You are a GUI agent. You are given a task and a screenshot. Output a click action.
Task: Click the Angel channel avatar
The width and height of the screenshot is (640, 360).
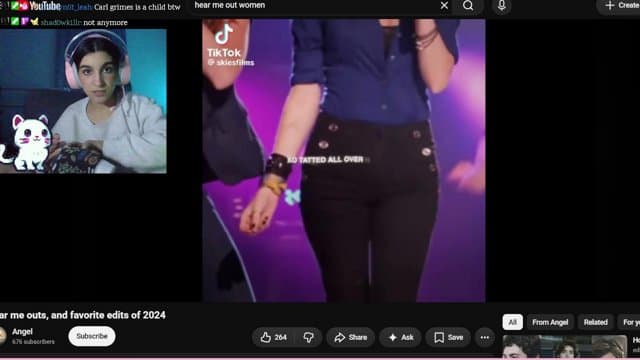[x=2, y=336]
